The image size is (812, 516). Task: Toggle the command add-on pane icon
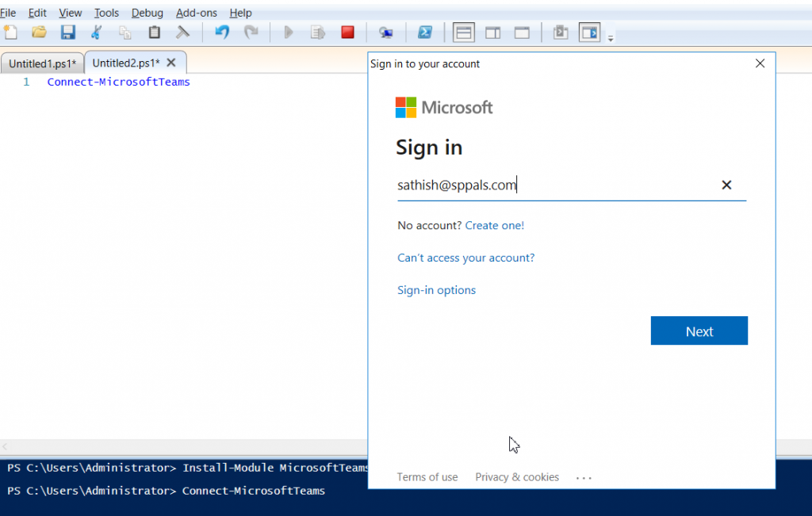589,32
